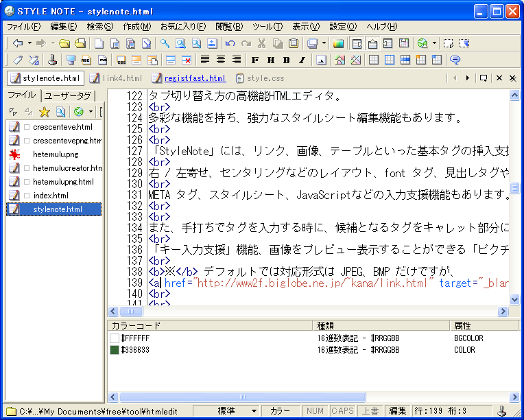524x420 pixels.
Task: Click the monitor icon in second toolbar
Action: click(71, 60)
